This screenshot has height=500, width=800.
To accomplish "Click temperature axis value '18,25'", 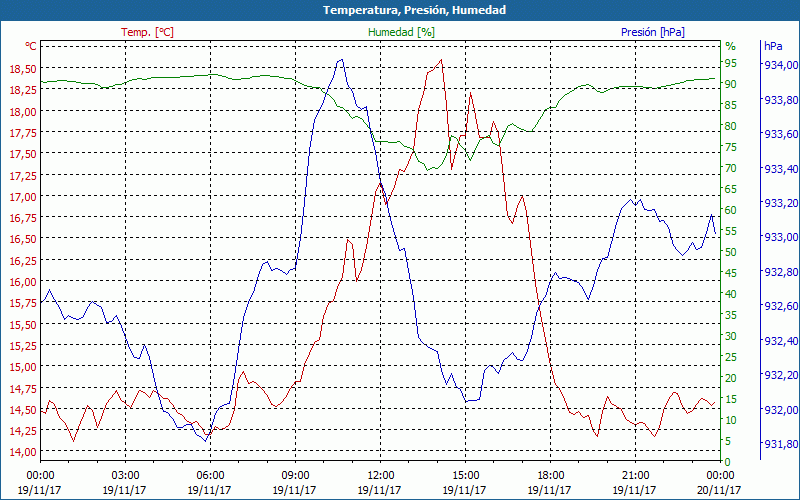I will coord(22,90).
